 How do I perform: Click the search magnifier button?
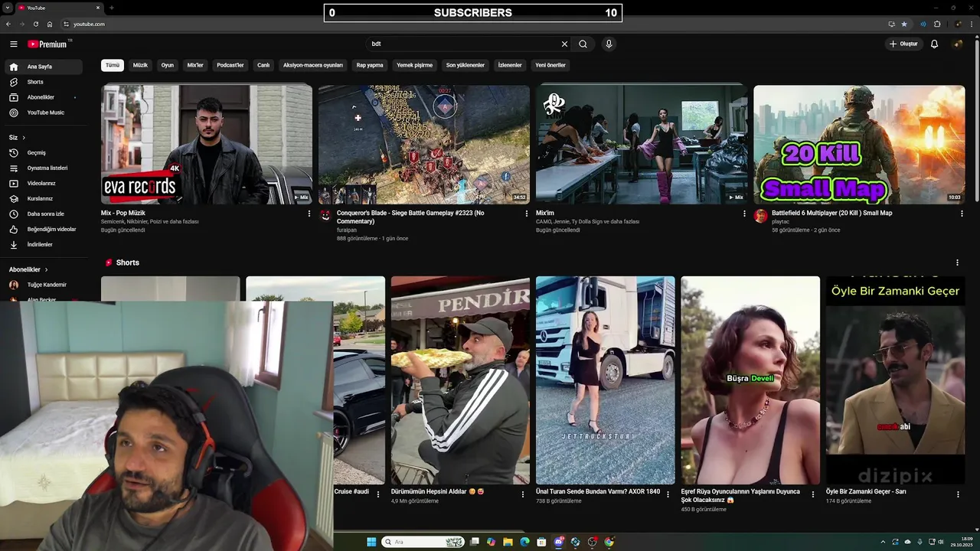point(583,44)
